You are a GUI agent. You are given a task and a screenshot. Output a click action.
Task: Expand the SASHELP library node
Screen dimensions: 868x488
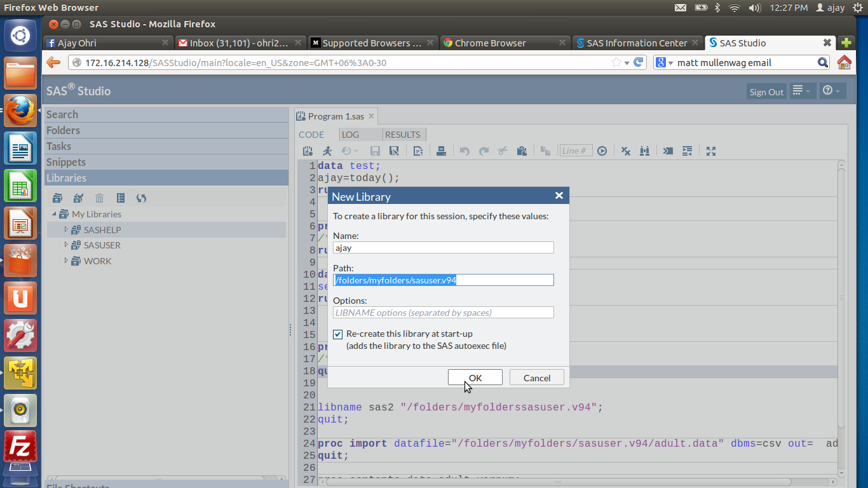point(66,229)
